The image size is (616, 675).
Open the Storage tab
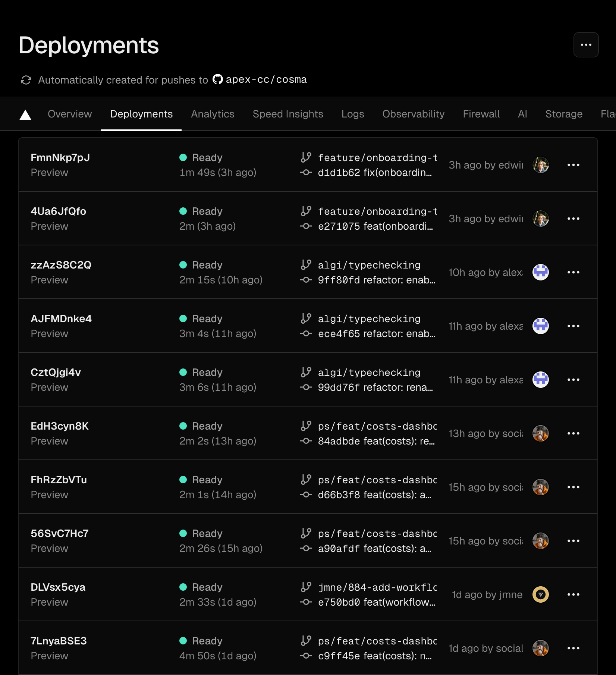click(564, 114)
